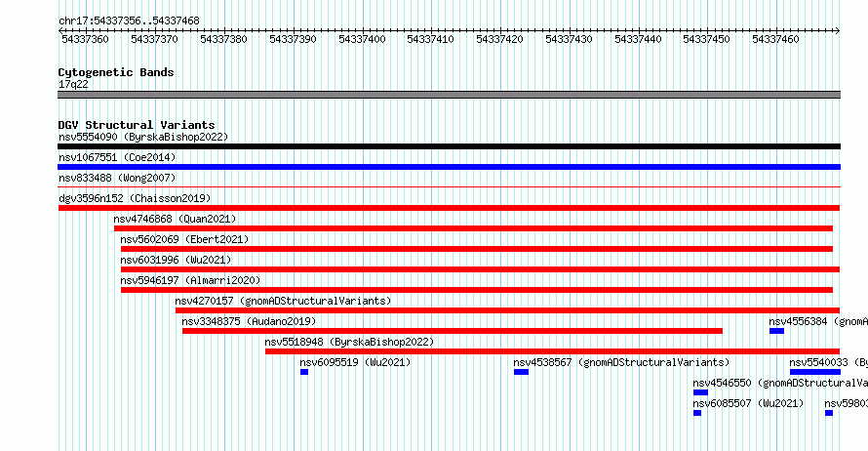This screenshot has width=868, height=451.
Task: Open nsv6031996 (Wu2021) label
Action: (x=176, y=260)
